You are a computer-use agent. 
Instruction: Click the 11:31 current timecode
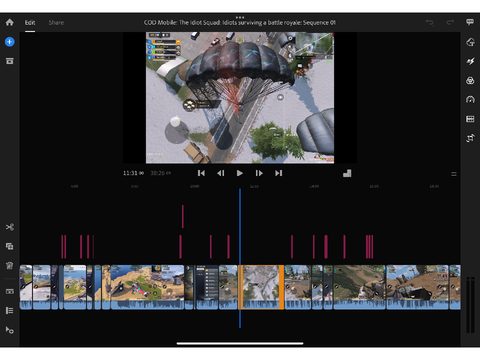[133, 173]
